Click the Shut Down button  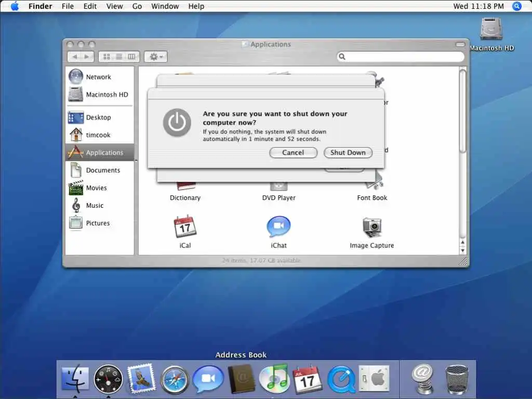tap(348, 153)
